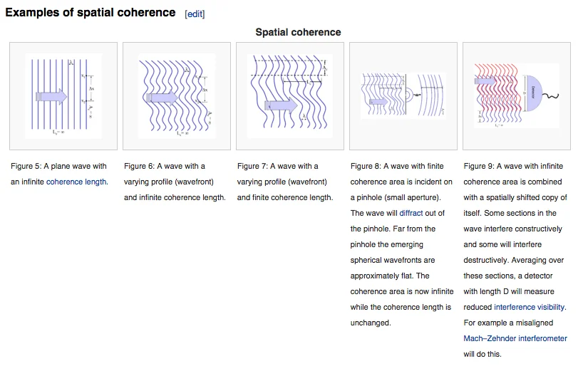Image resolution: width=588 pixels, height=376 pixels.
Task: Follow the coherence length link
Action: point(76,182)
